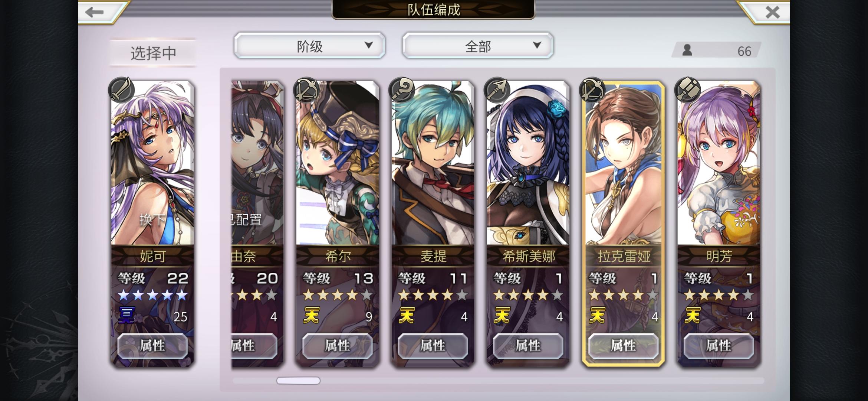Click the staff class icon on 麦提
868x401 pixels.
[x=401, y=89]
